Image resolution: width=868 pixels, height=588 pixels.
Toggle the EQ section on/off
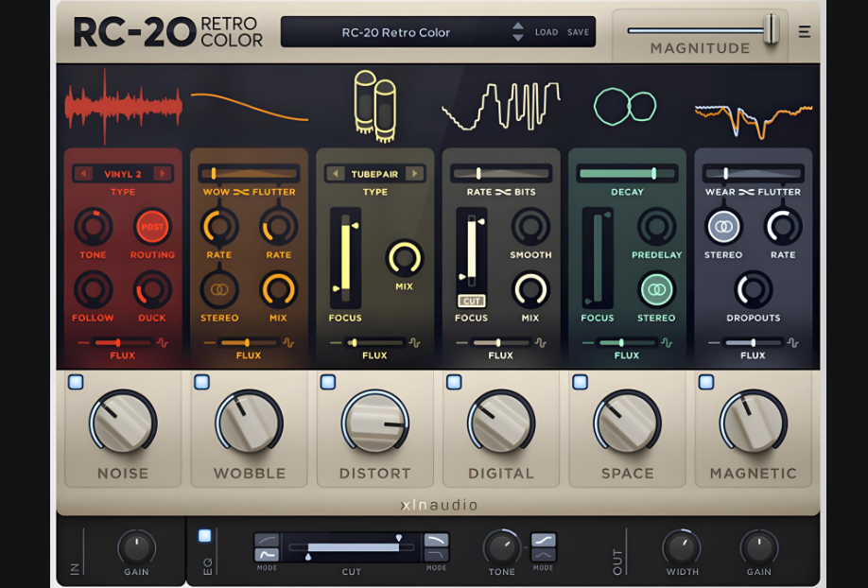pos(204,536)
